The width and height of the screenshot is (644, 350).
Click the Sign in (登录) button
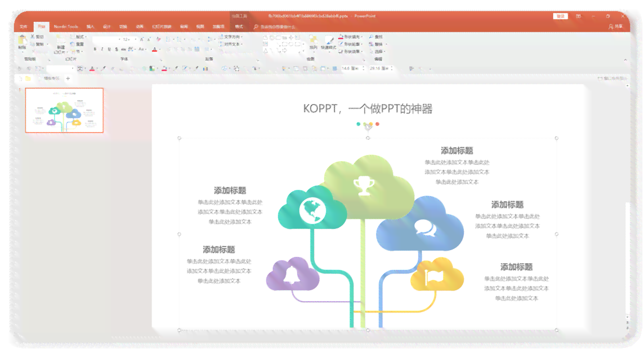point(560,16)
